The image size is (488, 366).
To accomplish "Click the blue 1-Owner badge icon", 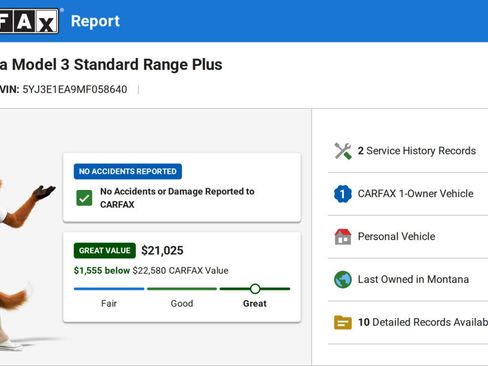I will pos(343,194).
